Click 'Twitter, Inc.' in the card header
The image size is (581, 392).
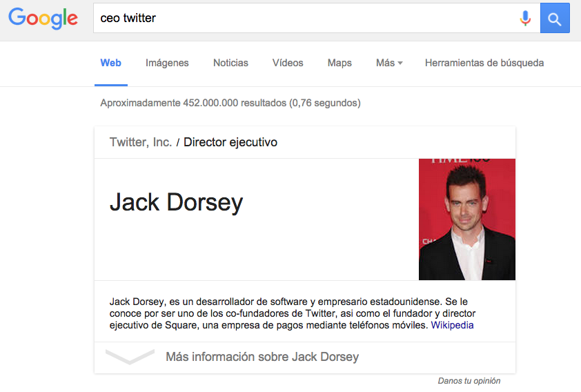[141, 142]
